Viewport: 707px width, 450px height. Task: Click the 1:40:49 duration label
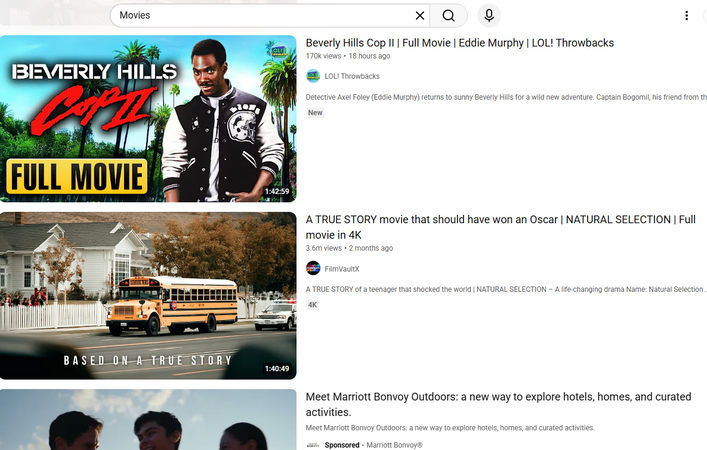coord(277,369)
